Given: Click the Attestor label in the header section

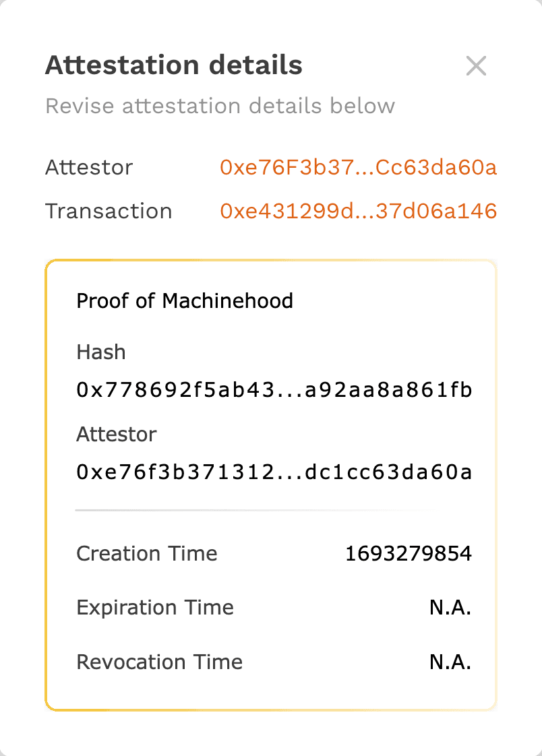Looking at the screenshot, I should 88,168.
